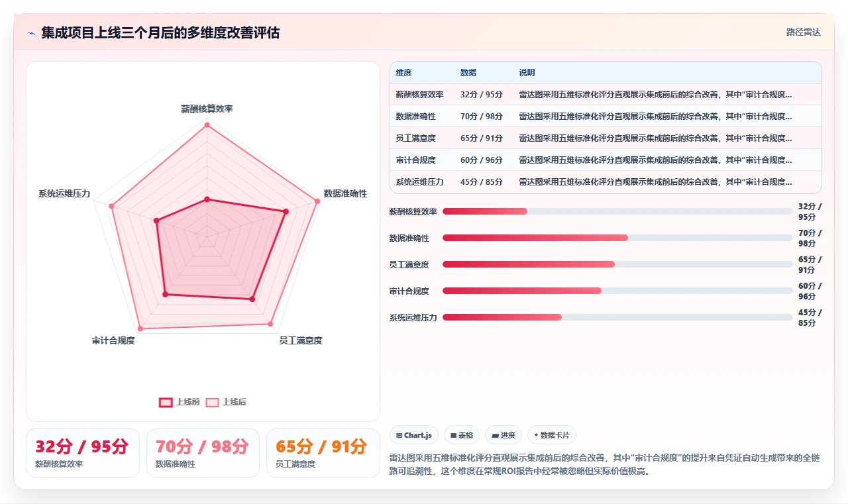Open the Chart.js chip
Image resolution: width=848 pixels, height=504 pixels.
pyautogui.click(x=414, y=435)
